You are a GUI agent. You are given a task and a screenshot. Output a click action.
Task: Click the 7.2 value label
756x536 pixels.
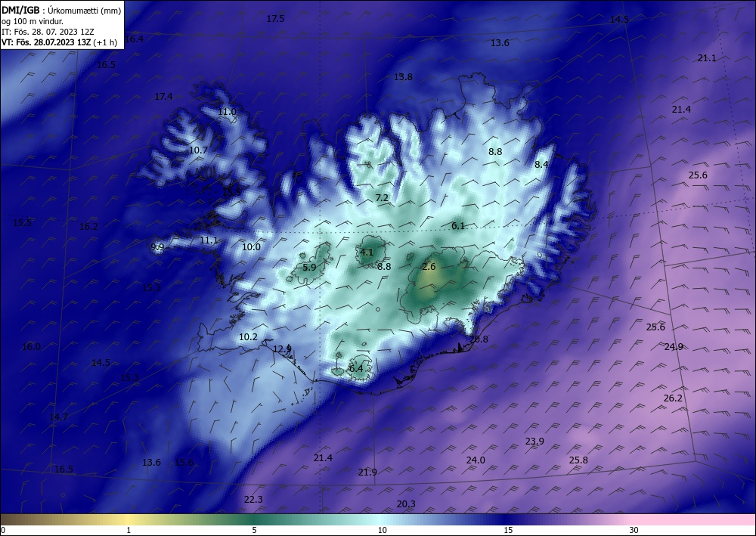click(x=382, y=197)
